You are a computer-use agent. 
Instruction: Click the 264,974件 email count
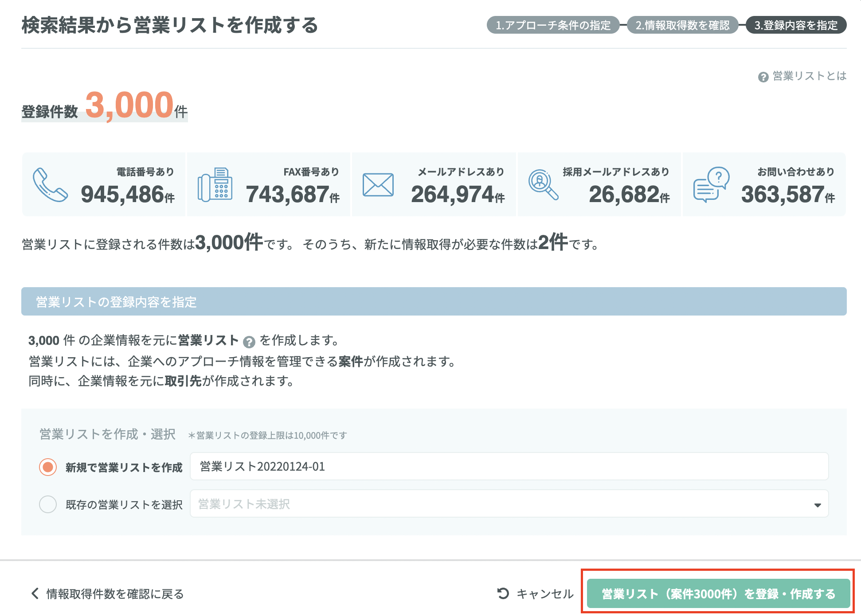[458, 194]
